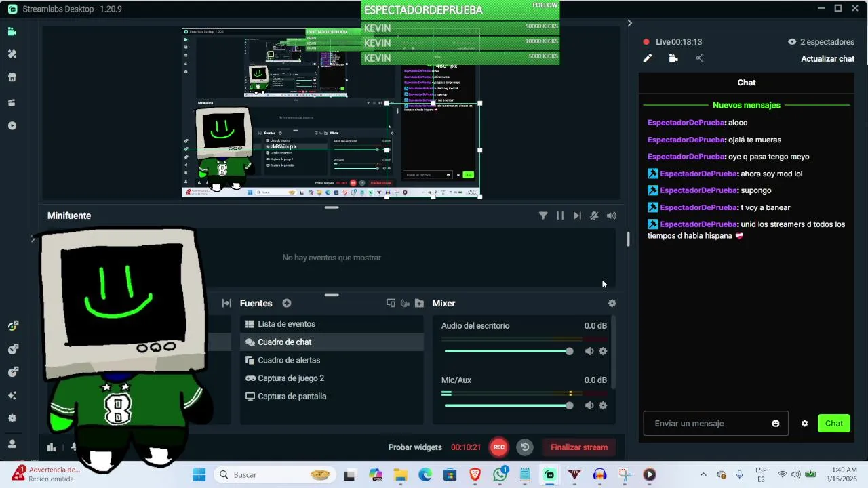
Task: Expand hidden system tray icons chevron
Action: 703,475
